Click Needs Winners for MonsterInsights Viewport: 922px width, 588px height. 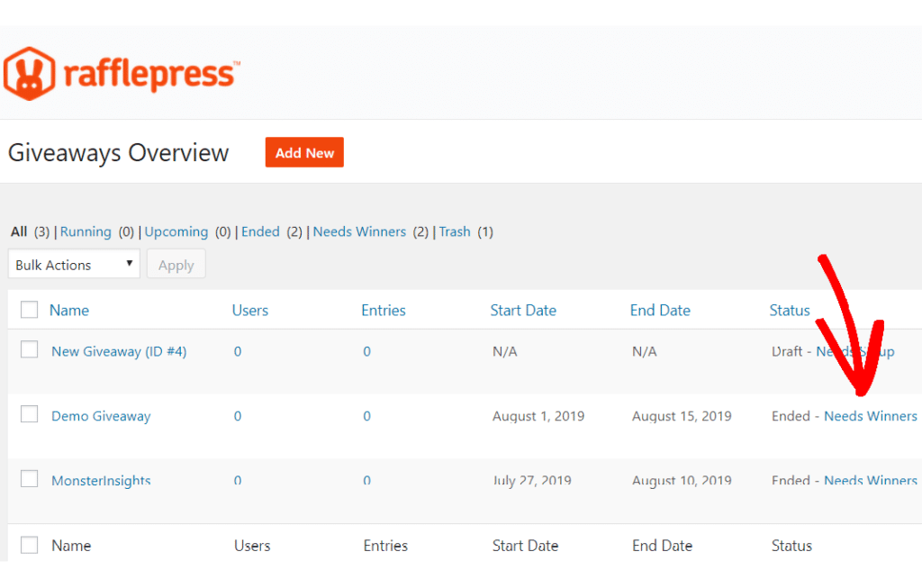[x=870, y=481]
